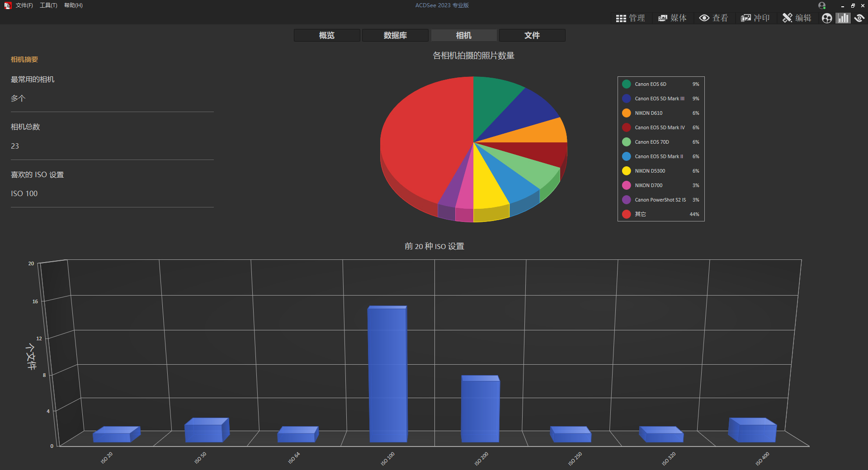This screenshot has height=470, width=868.
Task: Click the NIKON D5300 yellow swatch
Action: 626,171
